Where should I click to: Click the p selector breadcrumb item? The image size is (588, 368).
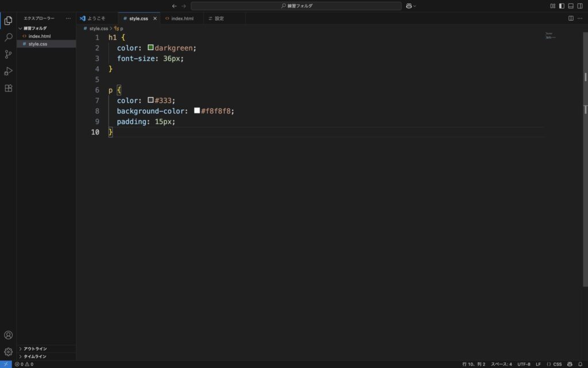[x=119, y=29]
